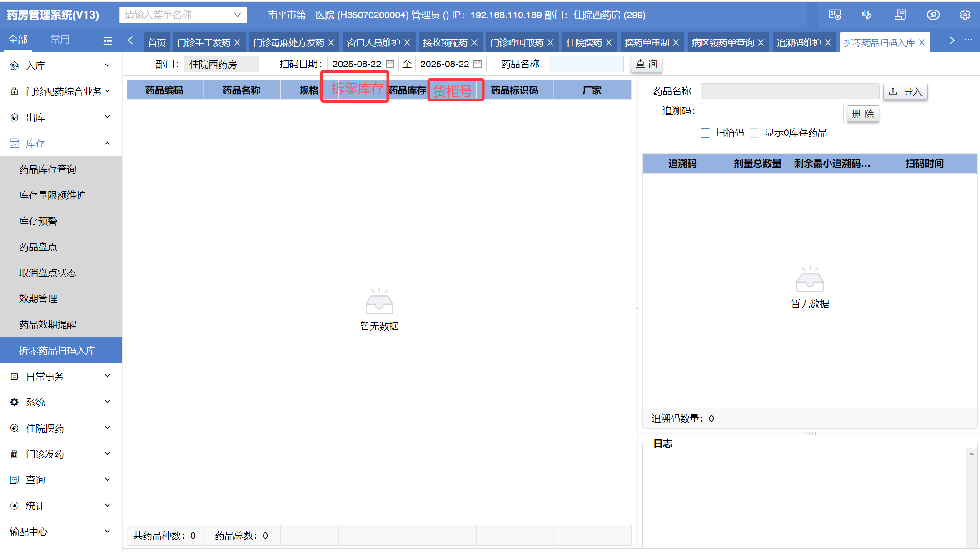Open 药品库存查询 in the sidebar
The height and width of the screenshot is (552, 980).
(48, 169)
